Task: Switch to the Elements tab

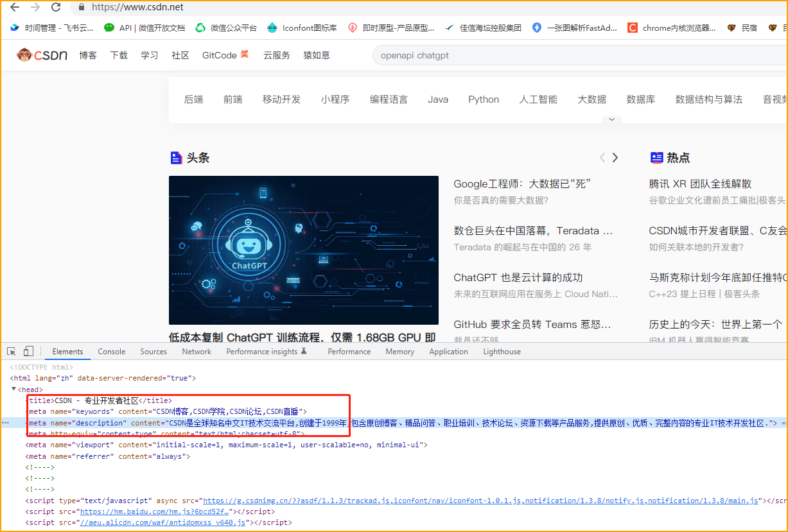Action: tap(67, 352)
